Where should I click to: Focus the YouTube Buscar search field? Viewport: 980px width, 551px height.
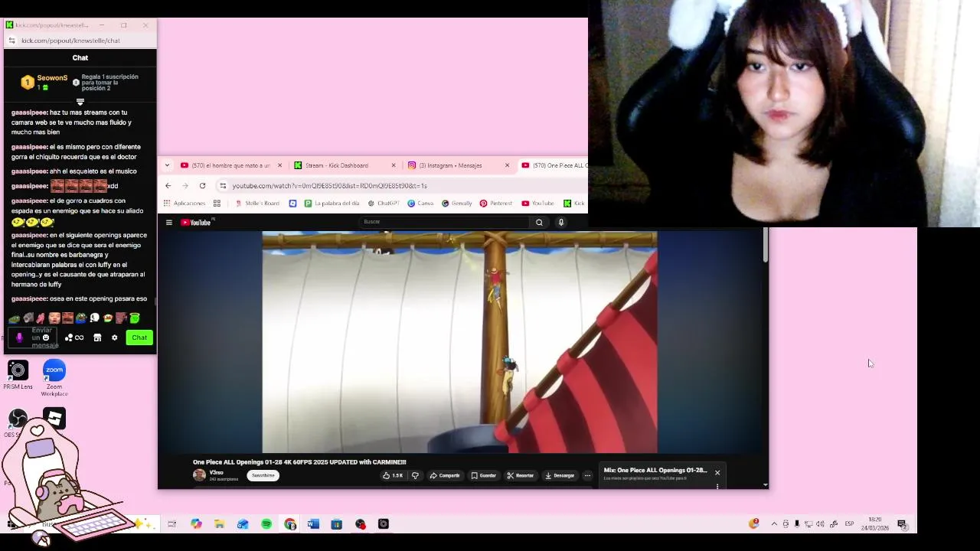click(444, 222)
